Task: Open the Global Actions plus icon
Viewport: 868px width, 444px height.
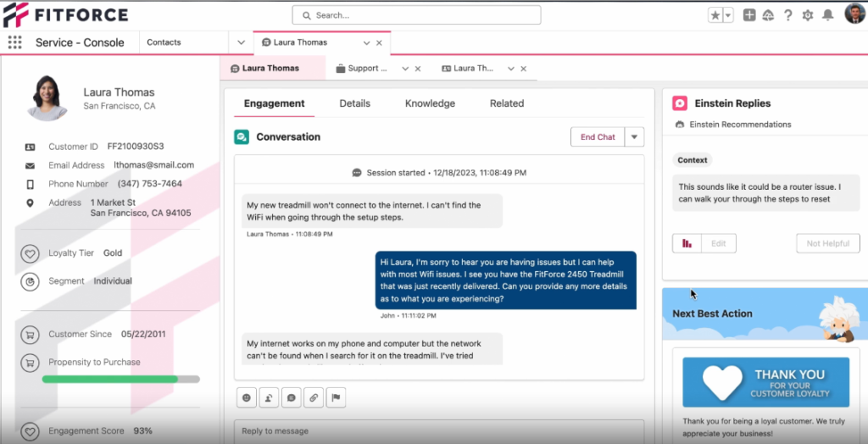Action: 749,15
